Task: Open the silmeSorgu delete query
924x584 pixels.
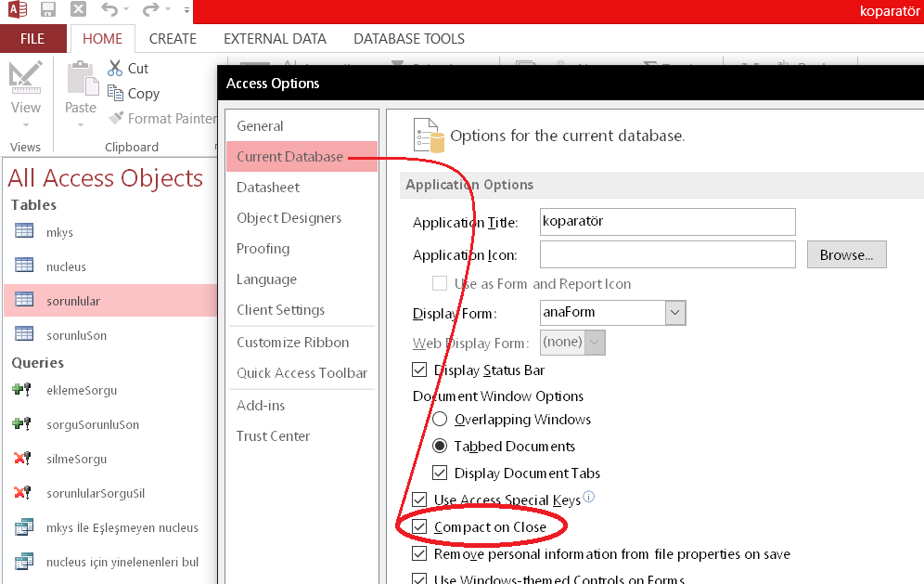Action: [x=76, y=459]
